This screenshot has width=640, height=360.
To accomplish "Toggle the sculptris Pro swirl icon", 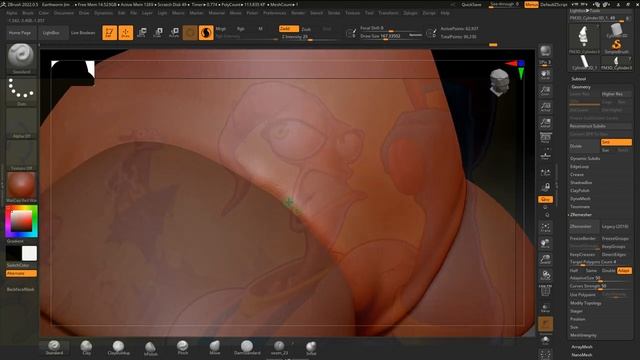I will 206,33.
